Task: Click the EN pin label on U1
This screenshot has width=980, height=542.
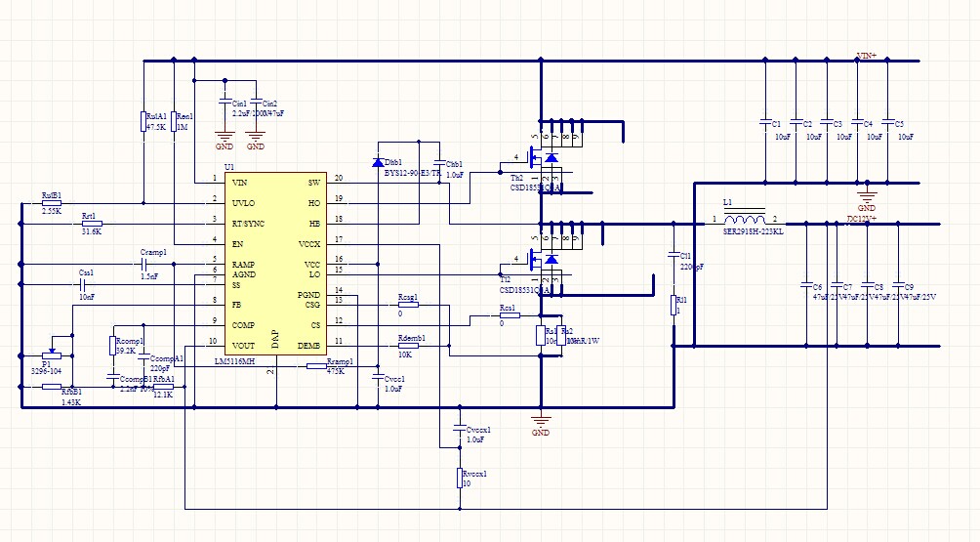Action: coord(237,244)
